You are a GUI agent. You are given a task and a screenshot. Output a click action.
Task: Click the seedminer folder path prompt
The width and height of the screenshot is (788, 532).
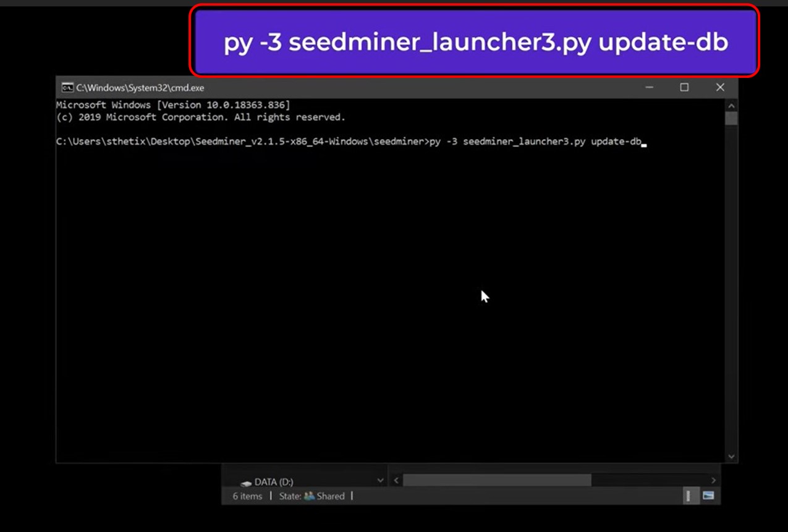pos(242,142)
